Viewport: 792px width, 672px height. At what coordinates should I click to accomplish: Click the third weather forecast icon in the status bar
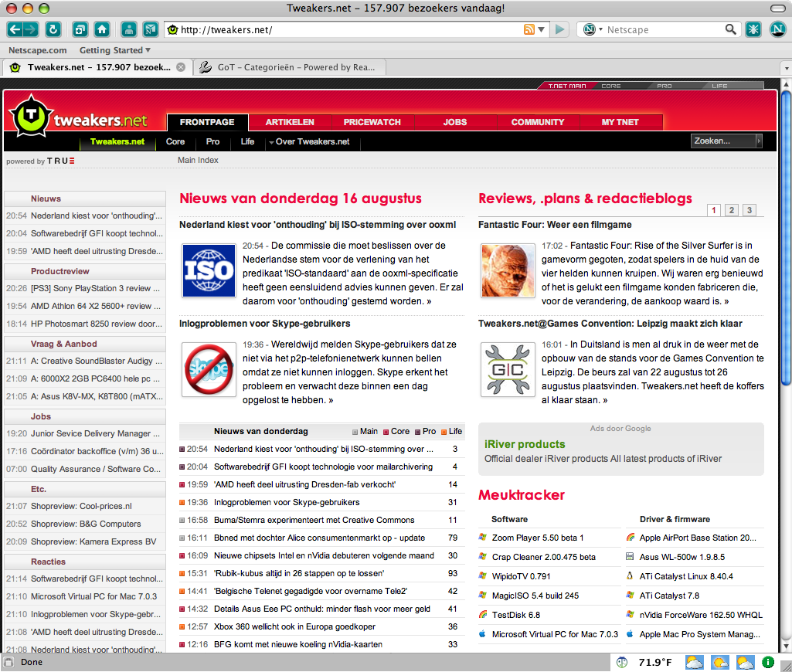745,662
